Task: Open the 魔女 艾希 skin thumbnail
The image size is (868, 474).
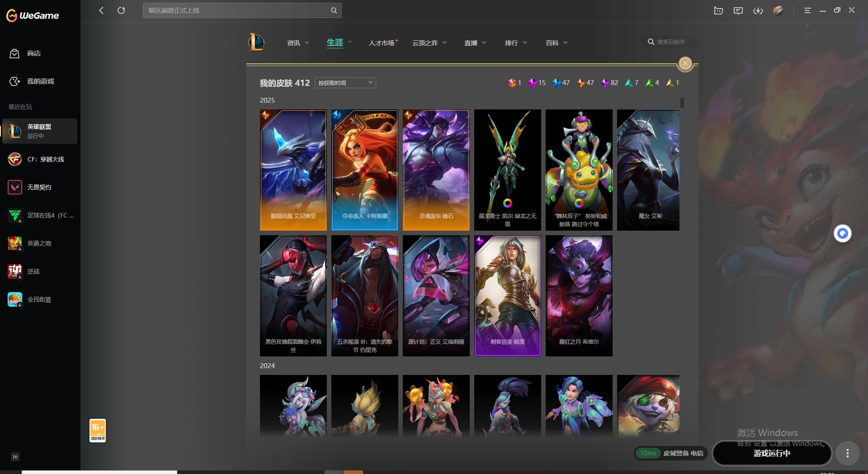Action: [648, 170]
